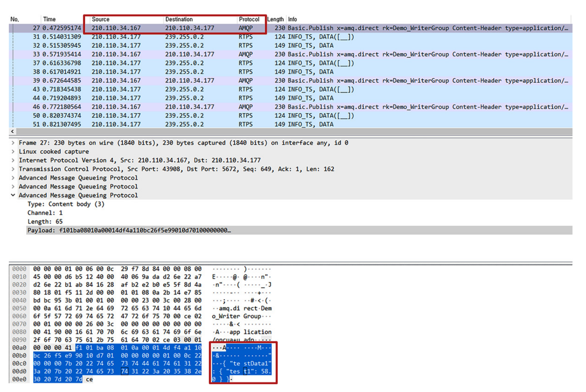Click hex offset 00a0 row bytes
586x392 pixels.
coord(117,348)
